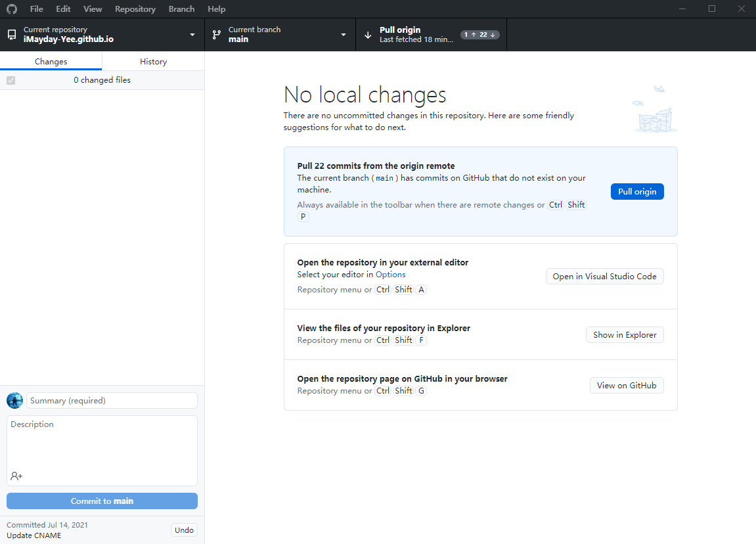The height and width of the screenshot is (544, 756).
Task: Expand the Current branch dropdown arrow
Action: click(344, 35)
